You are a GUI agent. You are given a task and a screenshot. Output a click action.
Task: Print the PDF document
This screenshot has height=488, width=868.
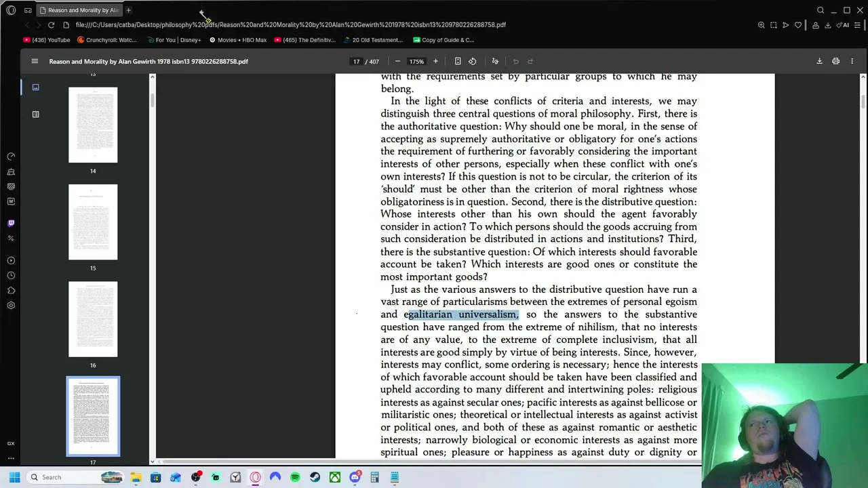[835, 61]
